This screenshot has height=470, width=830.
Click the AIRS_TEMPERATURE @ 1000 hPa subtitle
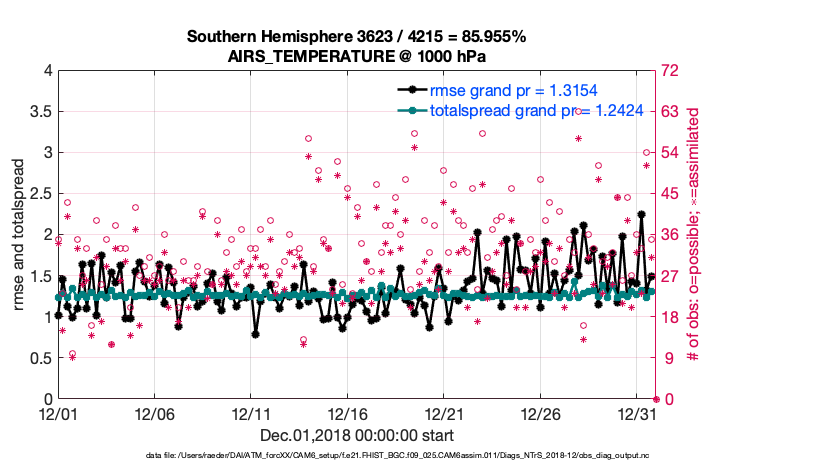coord(356,56)
